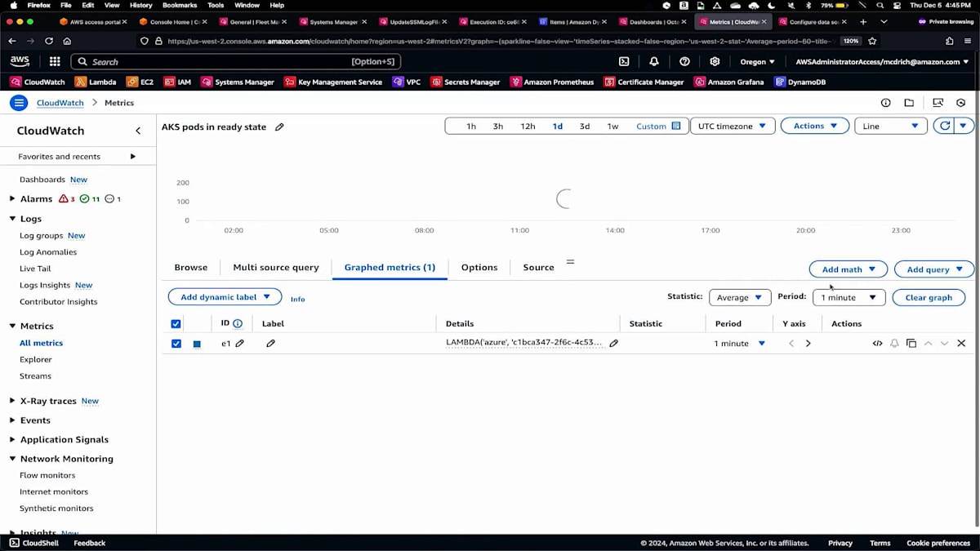The width and height of the screenshot is (980, 551).
Task: Open Lambda from the favorites bar
Action: point(96,82)
